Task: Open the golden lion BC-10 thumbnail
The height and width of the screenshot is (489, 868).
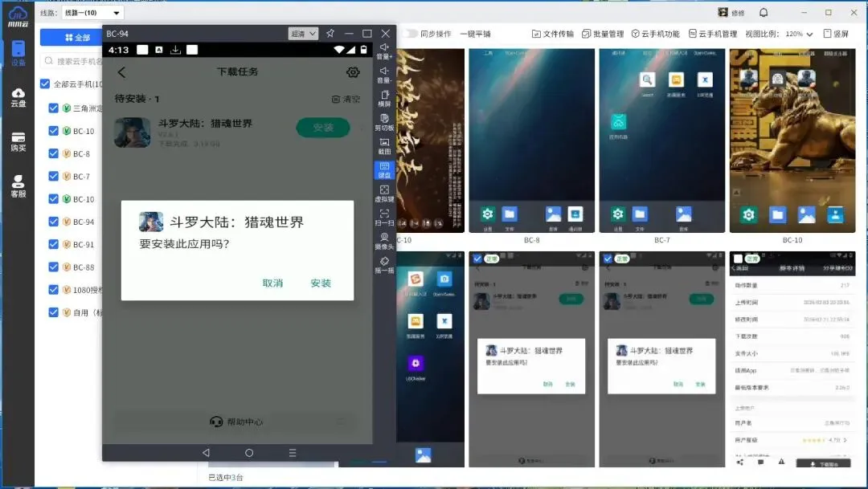Action: pos(792,141)
